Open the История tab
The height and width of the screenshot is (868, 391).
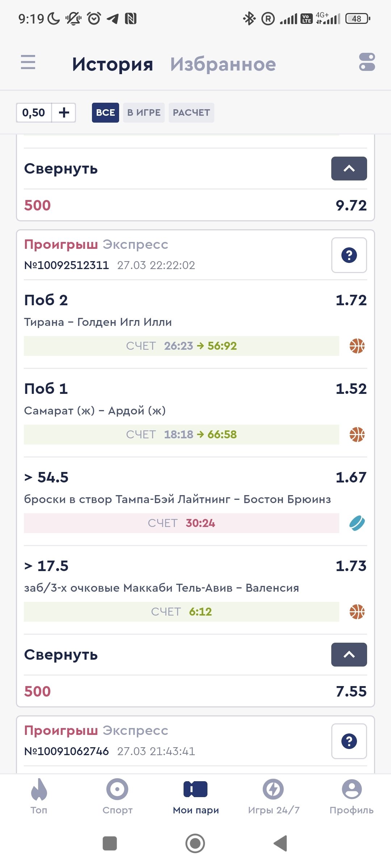tap(113, 64)
